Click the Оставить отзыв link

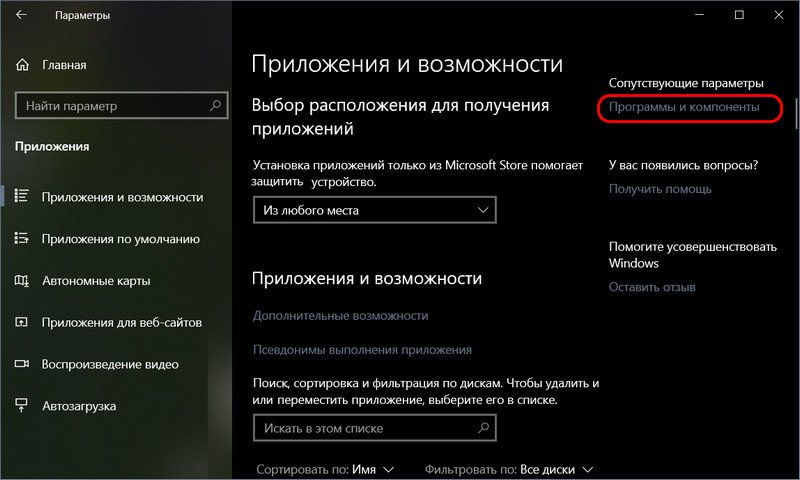point(652,287)
